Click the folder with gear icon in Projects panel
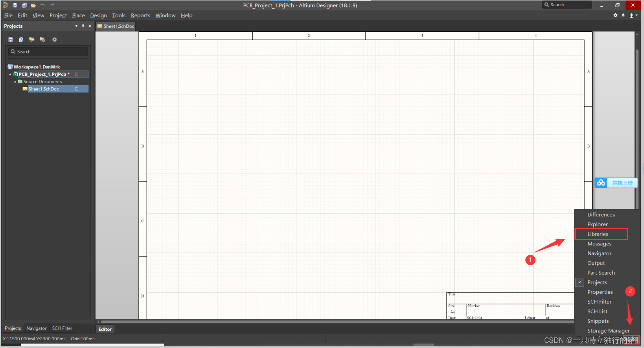The height and width of the screenshot is (348, 644). click(42, 39)
